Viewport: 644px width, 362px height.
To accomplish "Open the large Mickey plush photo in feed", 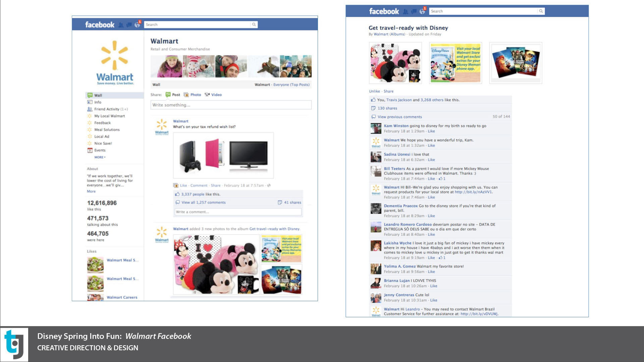I will pyautogui.click(x=216, y=264).
